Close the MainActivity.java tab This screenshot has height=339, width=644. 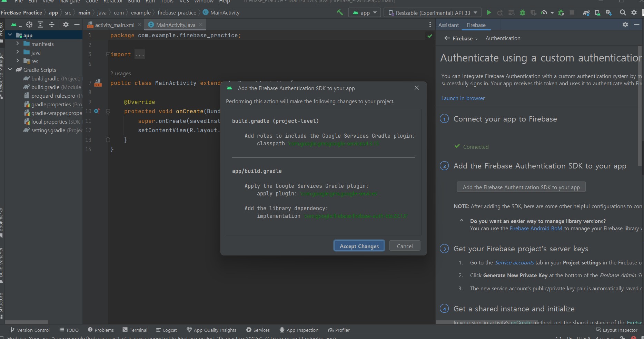tap(201, 25)
